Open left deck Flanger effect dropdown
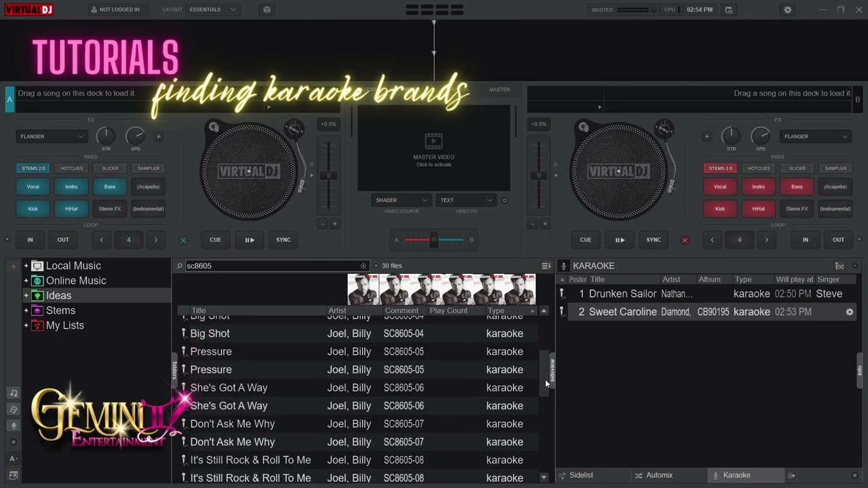868x488 pixels. pyautogui.click(x=52, y=136)
